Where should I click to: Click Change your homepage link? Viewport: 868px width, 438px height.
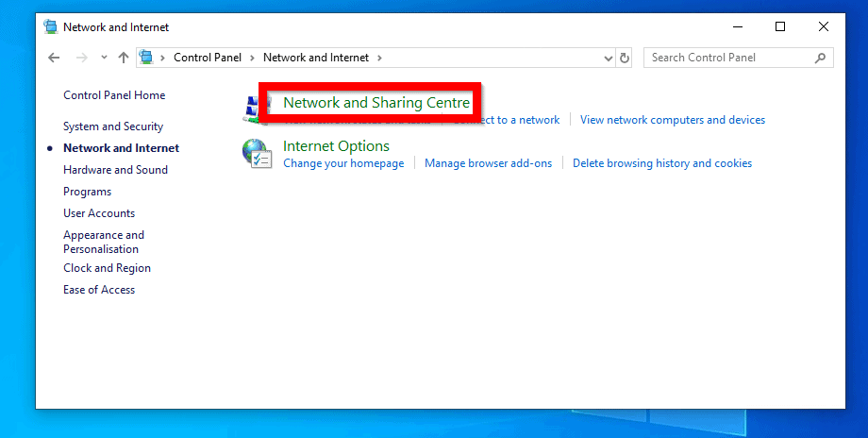[343, 163]
